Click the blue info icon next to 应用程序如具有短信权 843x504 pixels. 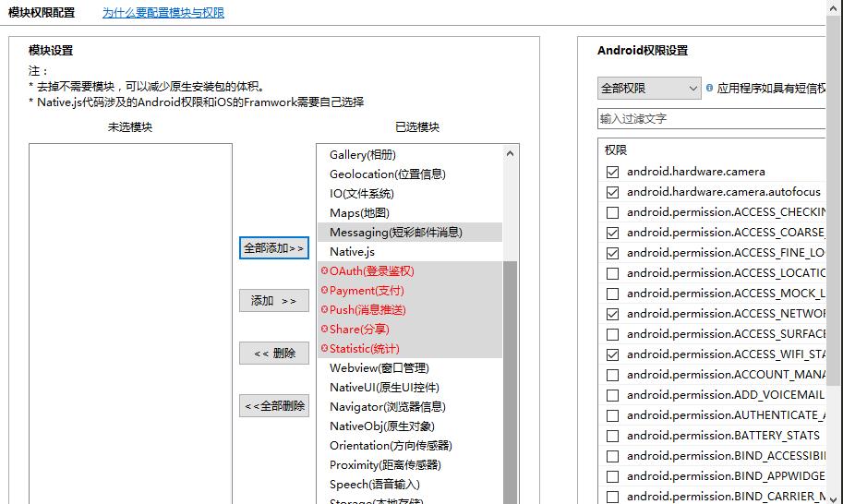coord(710,88)
